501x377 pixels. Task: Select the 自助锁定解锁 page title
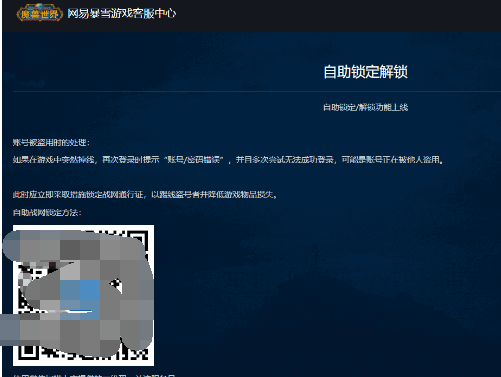click(365, 72)
